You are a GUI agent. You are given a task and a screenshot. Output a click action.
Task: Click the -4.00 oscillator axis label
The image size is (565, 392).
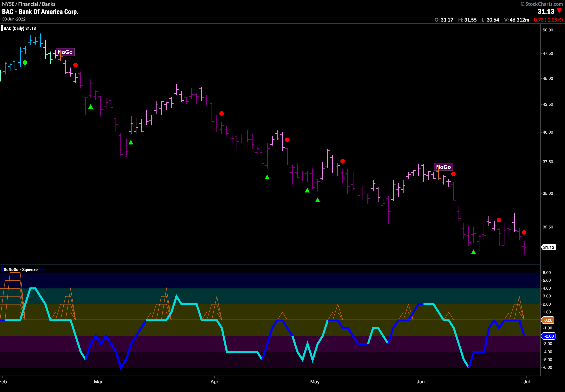coord(547,352)
